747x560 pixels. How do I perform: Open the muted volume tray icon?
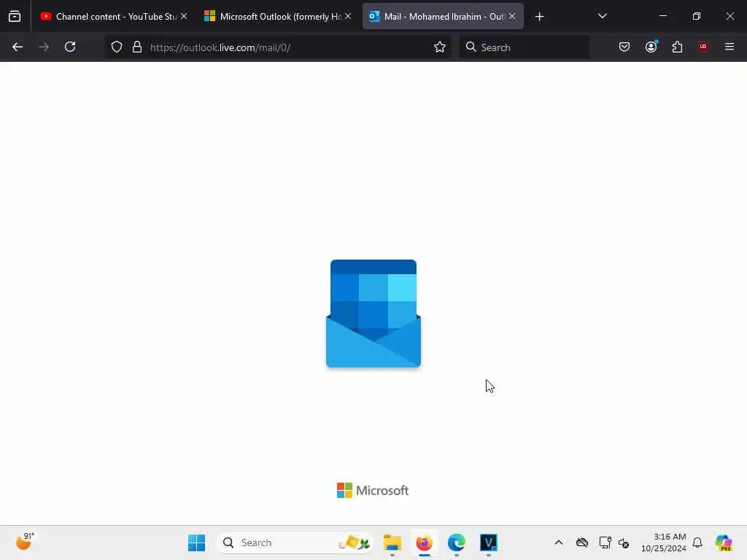[624, 542]
